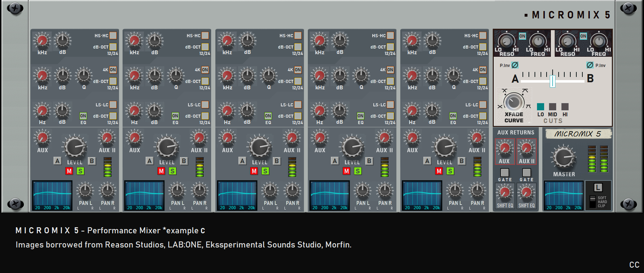Click the first channel's PAN R knob
The image size is (644, 273).
pyautogui.click(x=107, y=190)
